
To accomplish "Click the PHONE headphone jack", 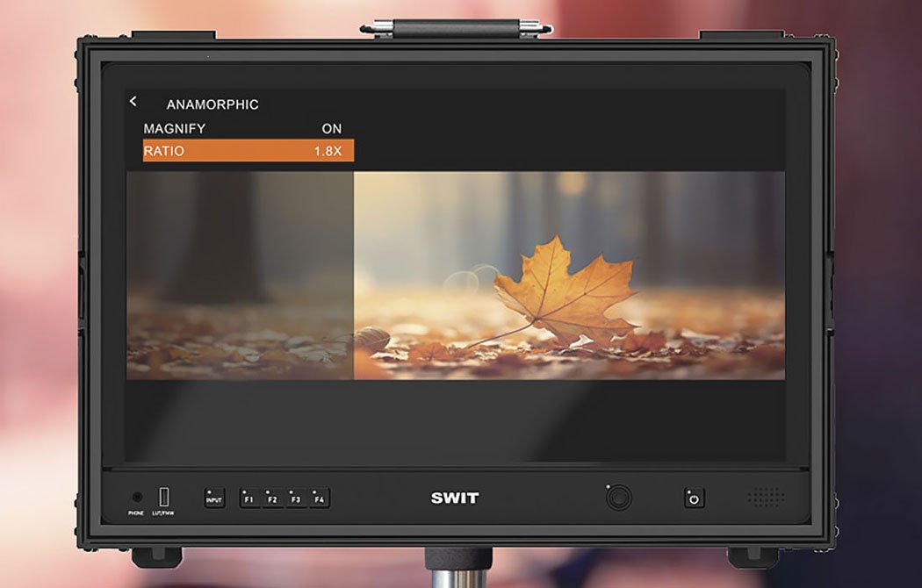I will coord(136,498).
